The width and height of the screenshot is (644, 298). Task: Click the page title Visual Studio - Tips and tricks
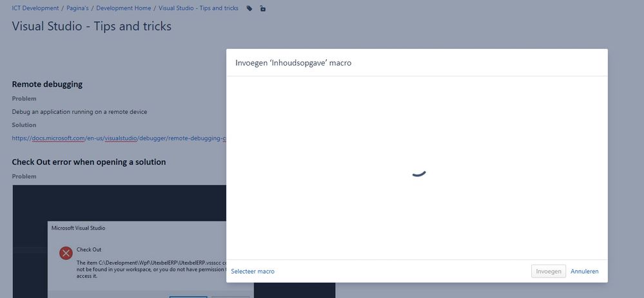(92, 26)
